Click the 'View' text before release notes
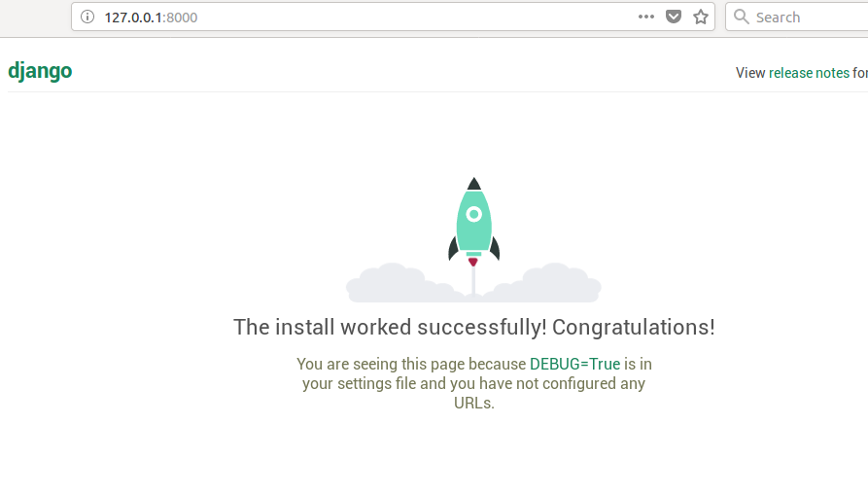The height and width of the screenshot is (495, 868). 750,73
